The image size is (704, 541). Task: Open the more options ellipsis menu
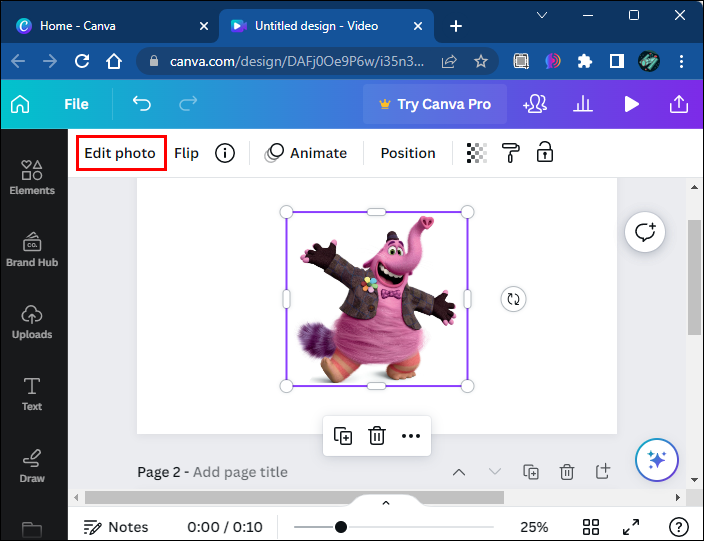(x=411, y=436)
